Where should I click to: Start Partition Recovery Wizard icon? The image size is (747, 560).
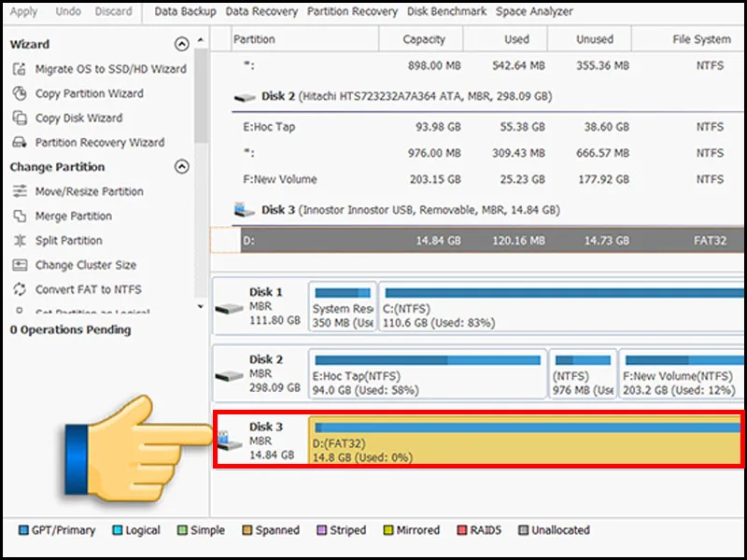tap(20, 143)
